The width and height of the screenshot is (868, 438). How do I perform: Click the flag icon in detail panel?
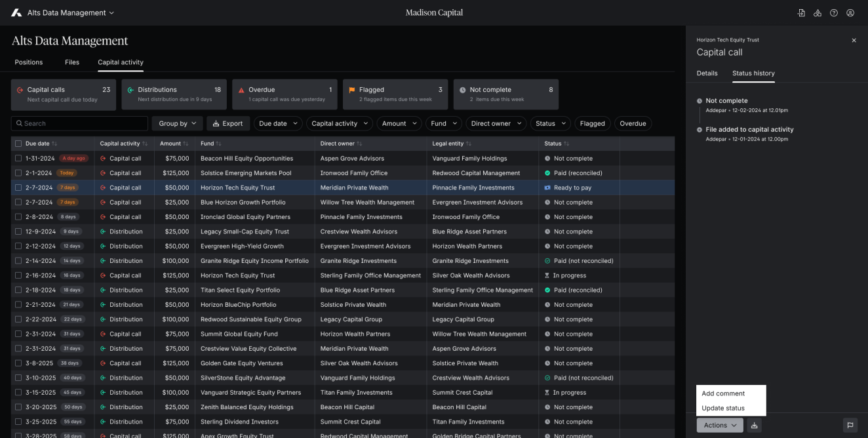(x=850, y=426)
